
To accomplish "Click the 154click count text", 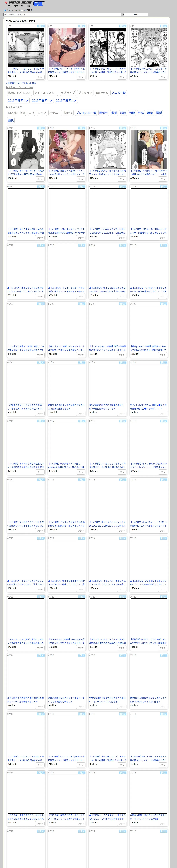I will point(53,530).
